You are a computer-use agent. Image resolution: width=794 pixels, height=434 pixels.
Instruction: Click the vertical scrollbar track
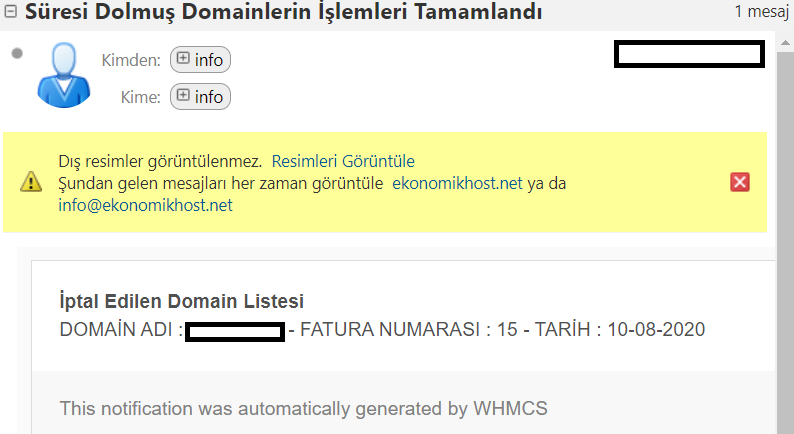tap(785, 242)
